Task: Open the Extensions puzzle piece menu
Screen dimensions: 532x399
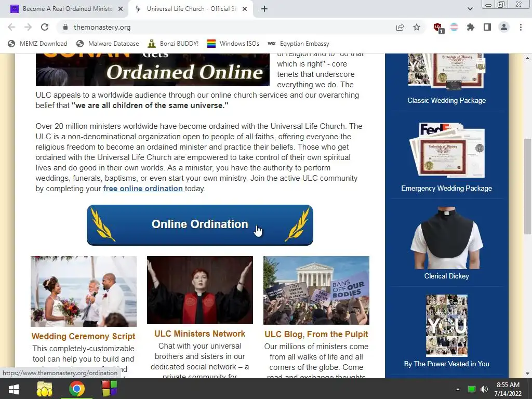Action: point(471,27)
